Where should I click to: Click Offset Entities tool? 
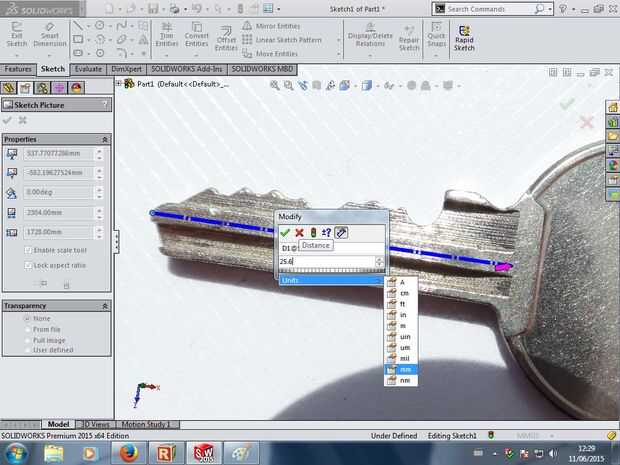226,39
